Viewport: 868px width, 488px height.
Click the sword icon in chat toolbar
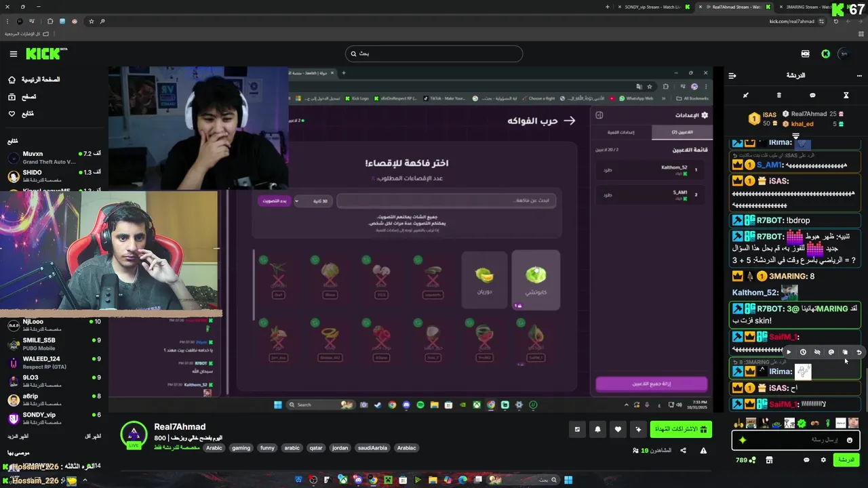(745, 96)
